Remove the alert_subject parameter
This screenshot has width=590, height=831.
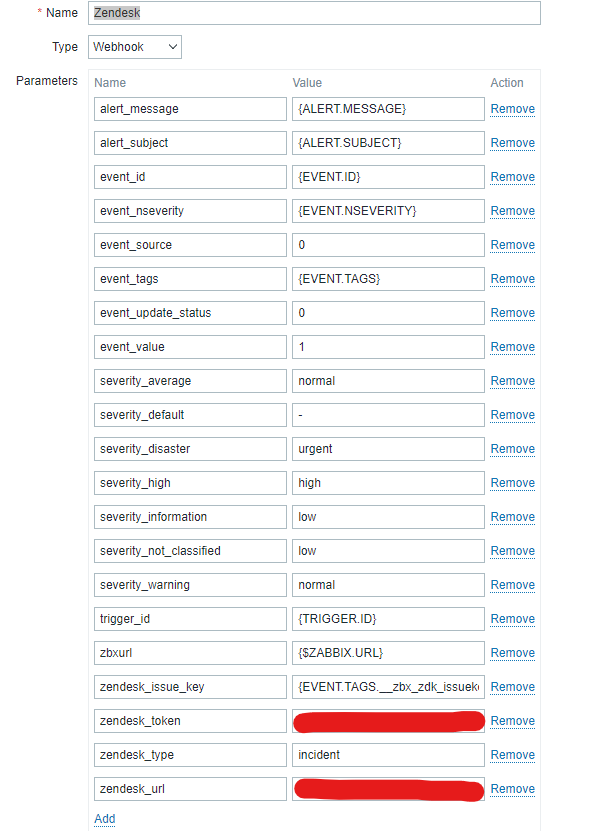pos(512,143)
